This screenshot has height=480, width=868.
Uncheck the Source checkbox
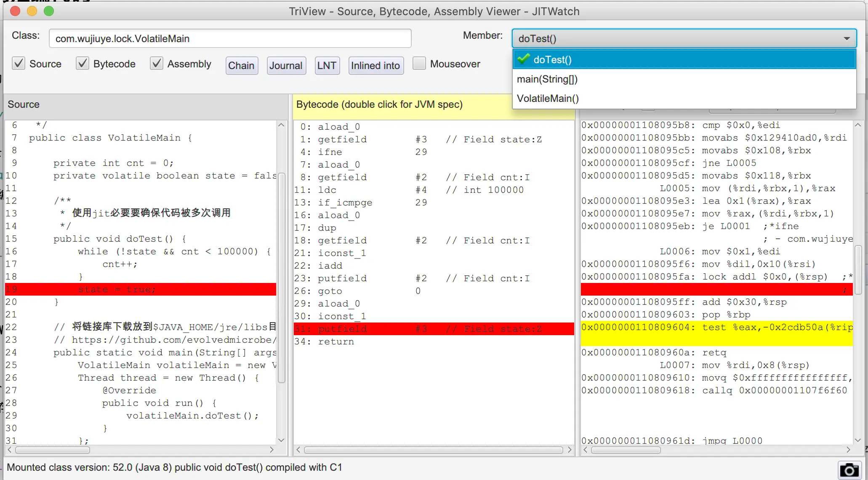19,64
